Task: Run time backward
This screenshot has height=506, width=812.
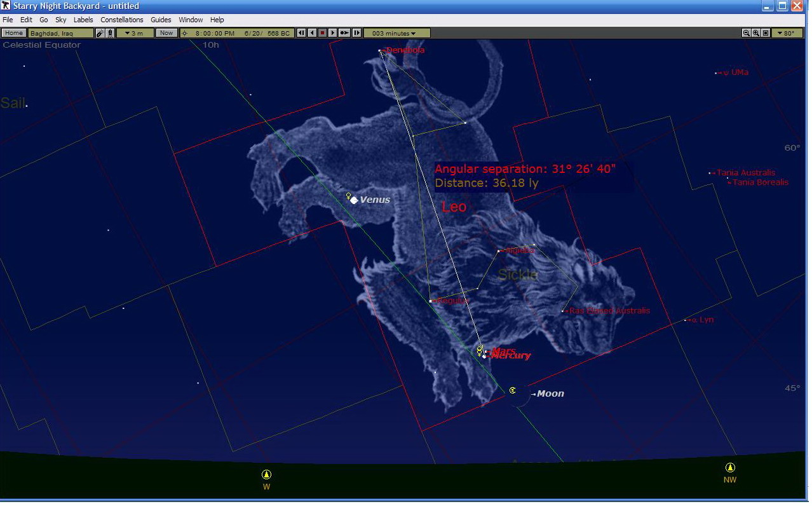Action: coord(312,33)
